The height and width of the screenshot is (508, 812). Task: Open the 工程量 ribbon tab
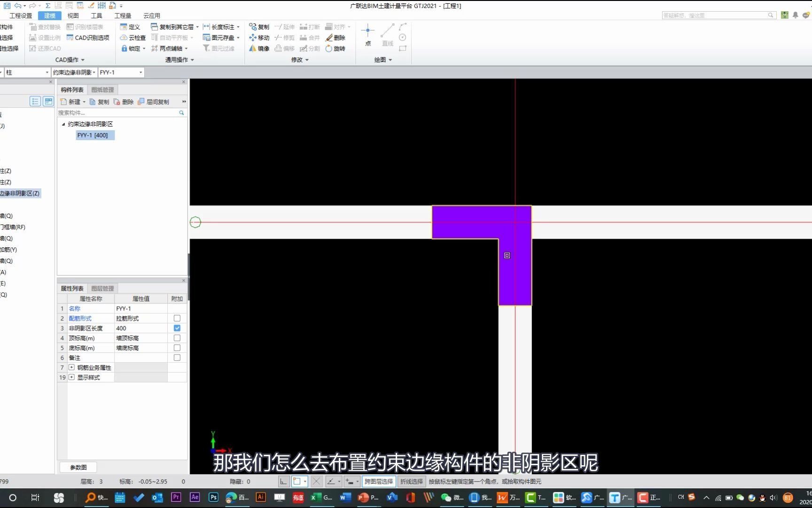coord(123,16)
